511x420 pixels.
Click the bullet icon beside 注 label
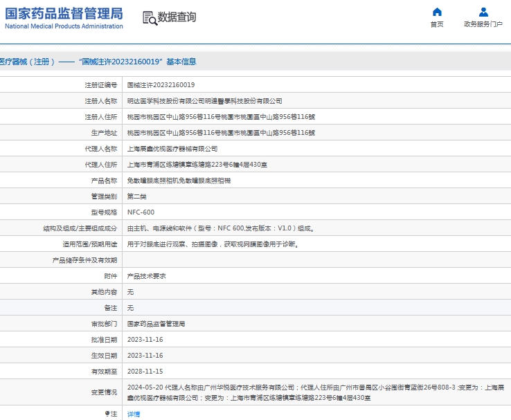pos(107,414)
